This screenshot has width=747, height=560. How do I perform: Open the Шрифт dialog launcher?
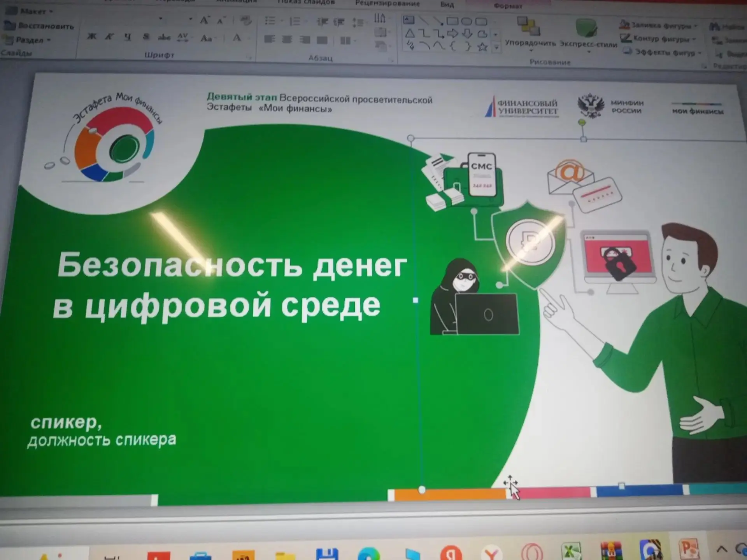click(249, 58)
